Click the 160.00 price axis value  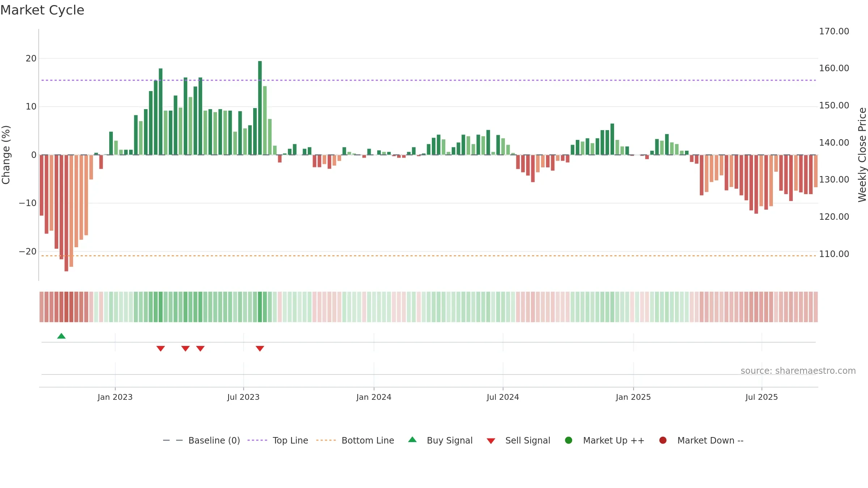coord(834,68)
